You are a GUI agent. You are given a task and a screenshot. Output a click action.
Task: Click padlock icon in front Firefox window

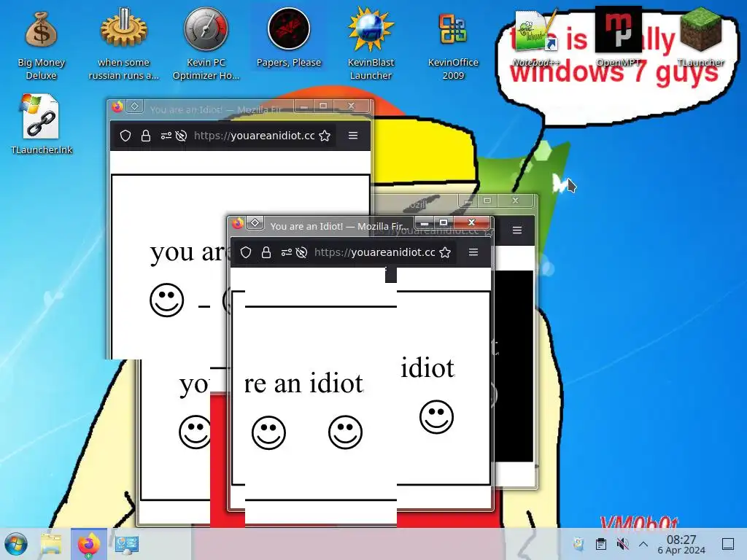(x=266, y=252)
